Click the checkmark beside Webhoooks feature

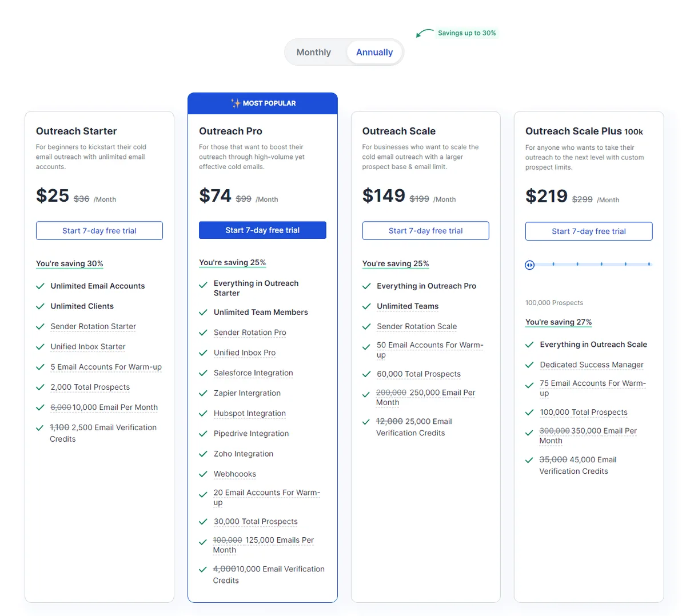pos(204,474)
